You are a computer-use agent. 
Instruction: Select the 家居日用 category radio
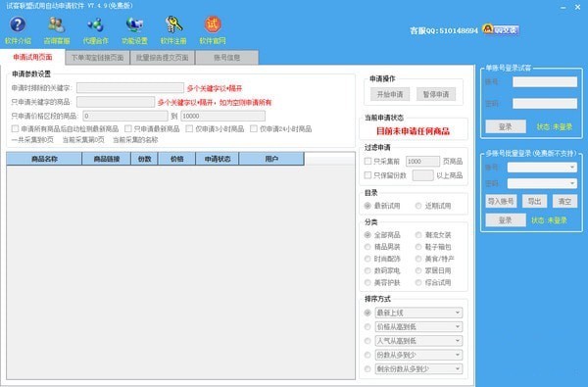(418, 270)
